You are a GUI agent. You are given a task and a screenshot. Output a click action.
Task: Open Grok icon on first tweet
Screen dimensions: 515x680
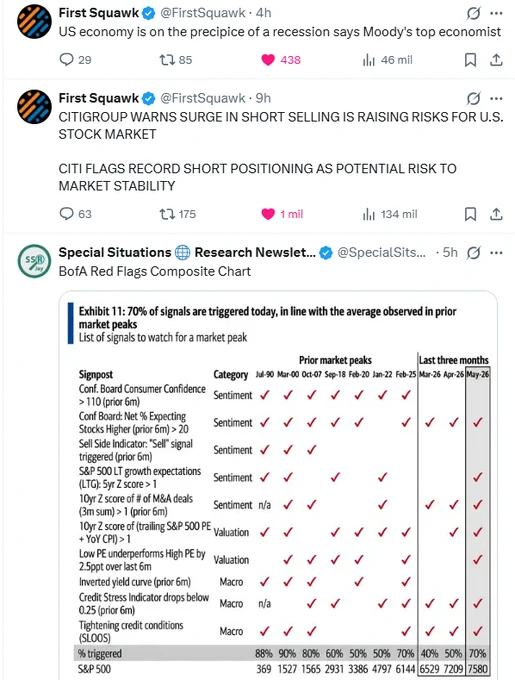pos(473,13)
